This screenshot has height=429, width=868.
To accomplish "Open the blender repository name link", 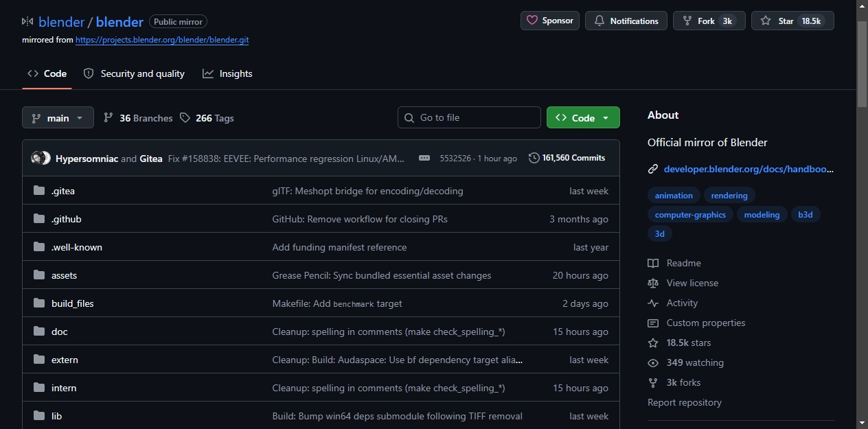I will (119, 21).
